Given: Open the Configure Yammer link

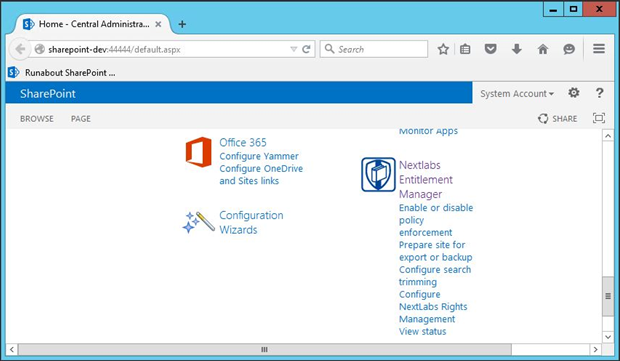Looking at the screenshot, I should (x=259, y=156).
